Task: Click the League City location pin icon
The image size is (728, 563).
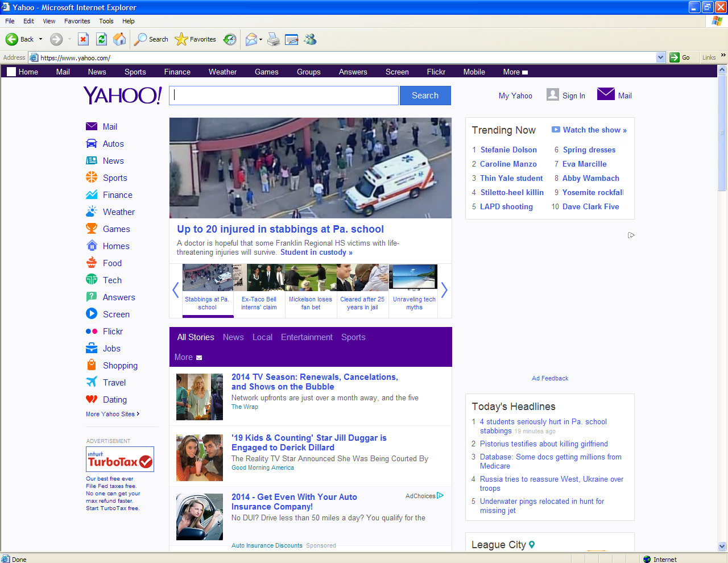Action: (532, 545)
